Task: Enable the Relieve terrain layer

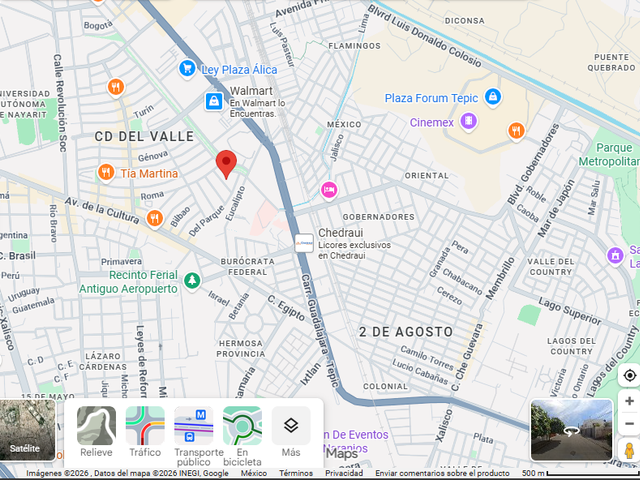Action: tap(96, 431)
